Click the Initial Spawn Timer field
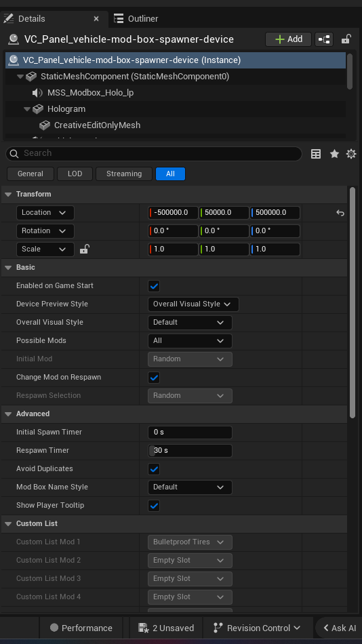Viewport: 362px width, 644px height. pyautogui.click(x=190, y=432)
